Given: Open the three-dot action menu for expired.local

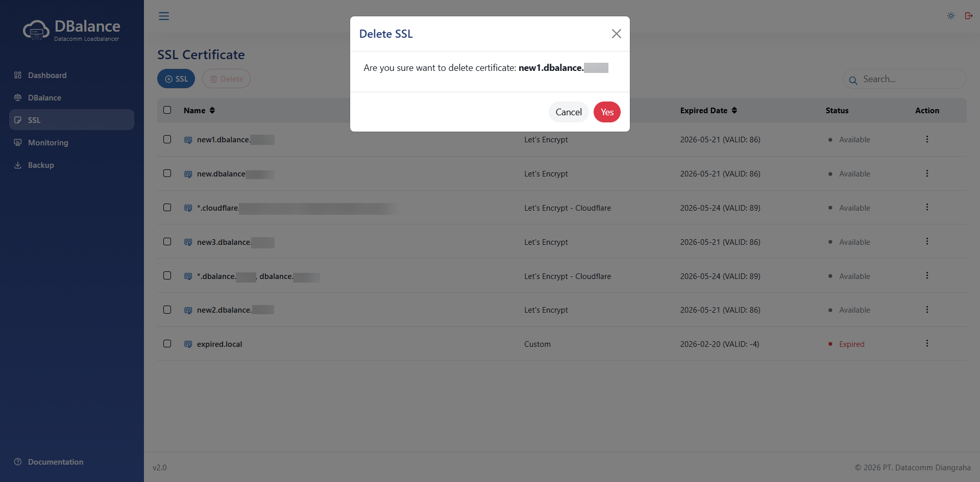Looking at the screenshot, I should coord(927,344).
